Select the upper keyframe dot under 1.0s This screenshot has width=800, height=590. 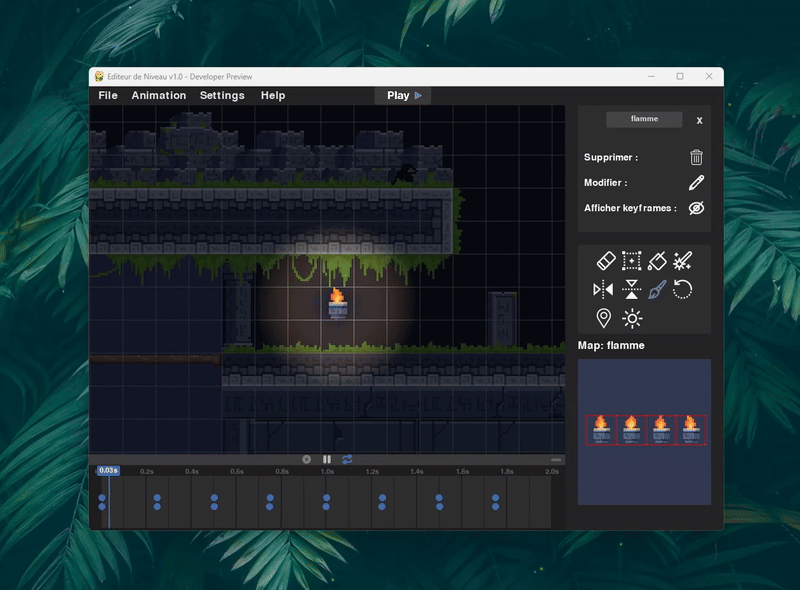tap(327, 498)
